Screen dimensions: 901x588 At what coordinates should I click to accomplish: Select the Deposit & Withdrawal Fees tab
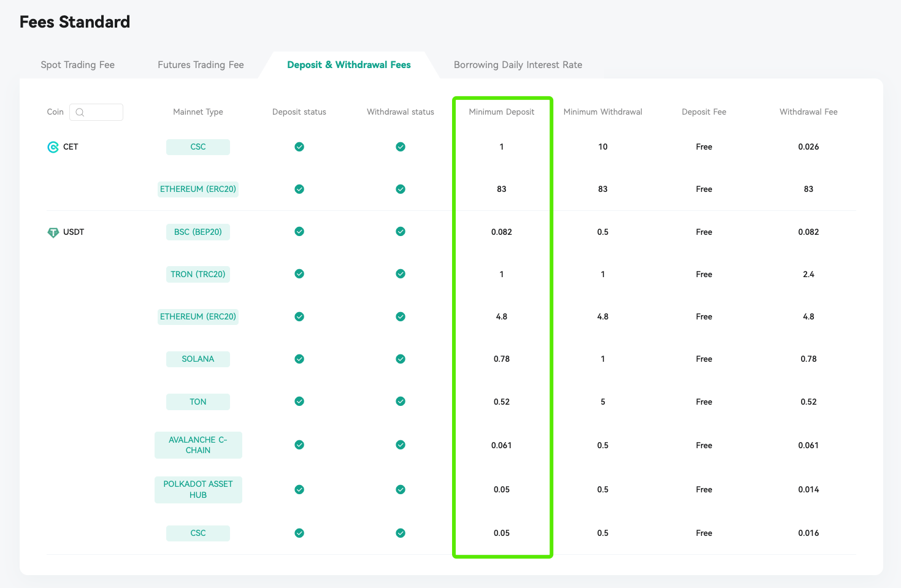click(x=349, y=65)
